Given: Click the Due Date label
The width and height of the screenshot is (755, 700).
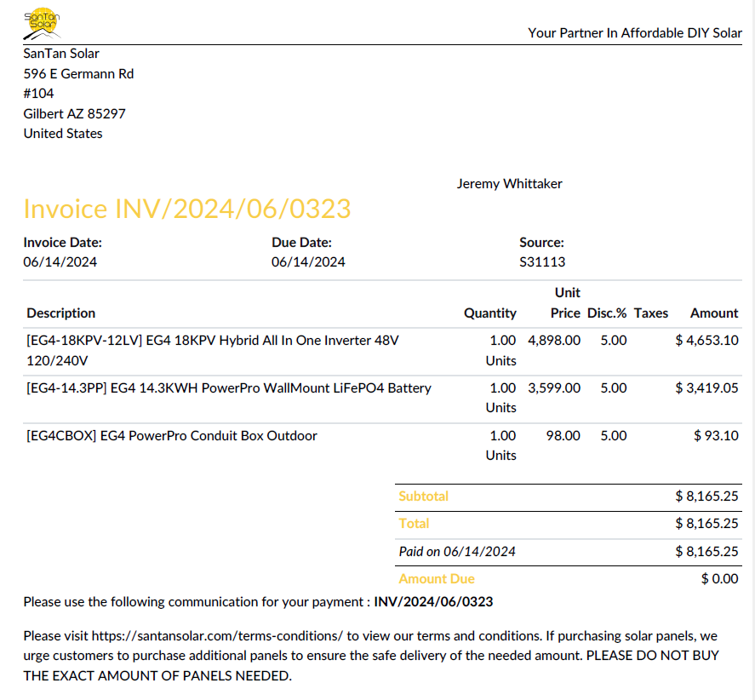Looking at the screenshot, I should (301, 242).
